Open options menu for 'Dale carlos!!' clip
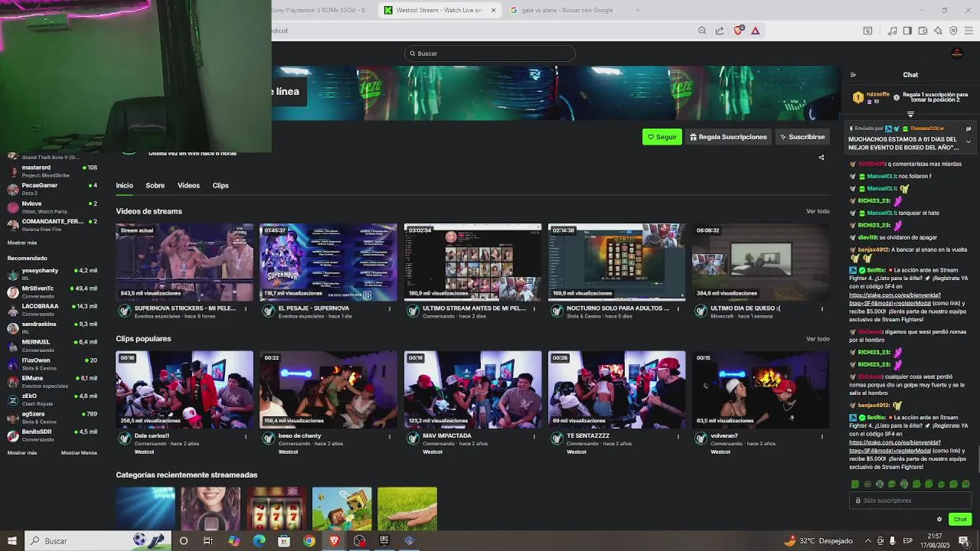980x551 pixels. click(246, 437)
